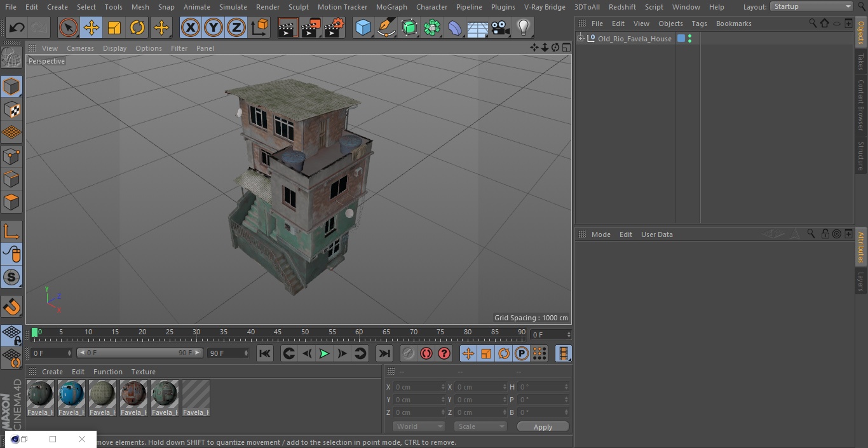
Task: Open Edit Render Settings
Action: click(x=334, y=27)
